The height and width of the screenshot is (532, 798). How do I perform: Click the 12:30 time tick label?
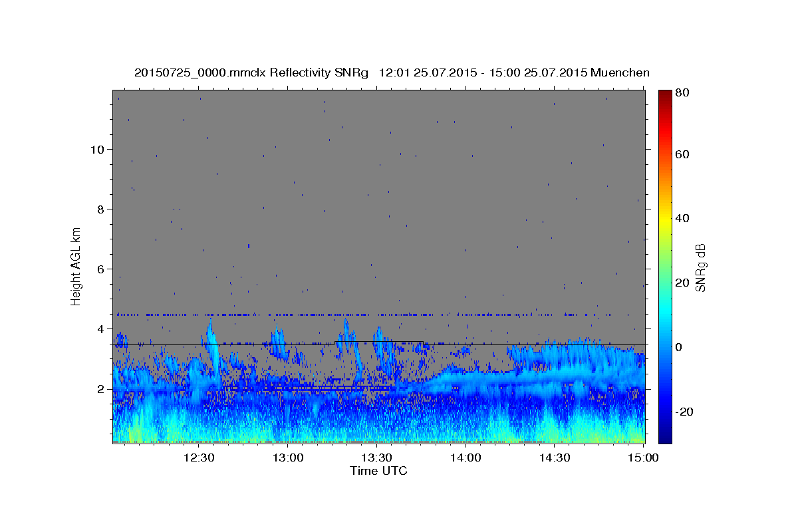tap(199, 458)
